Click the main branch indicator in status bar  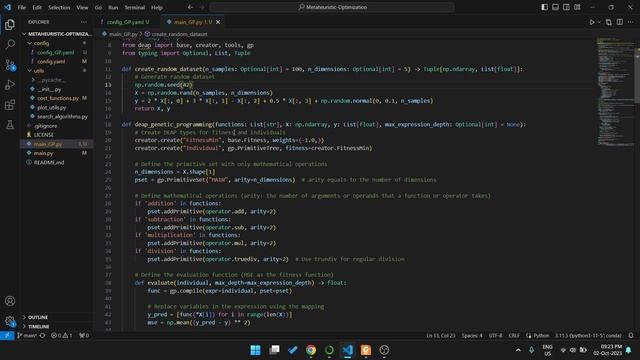point(27,336)
